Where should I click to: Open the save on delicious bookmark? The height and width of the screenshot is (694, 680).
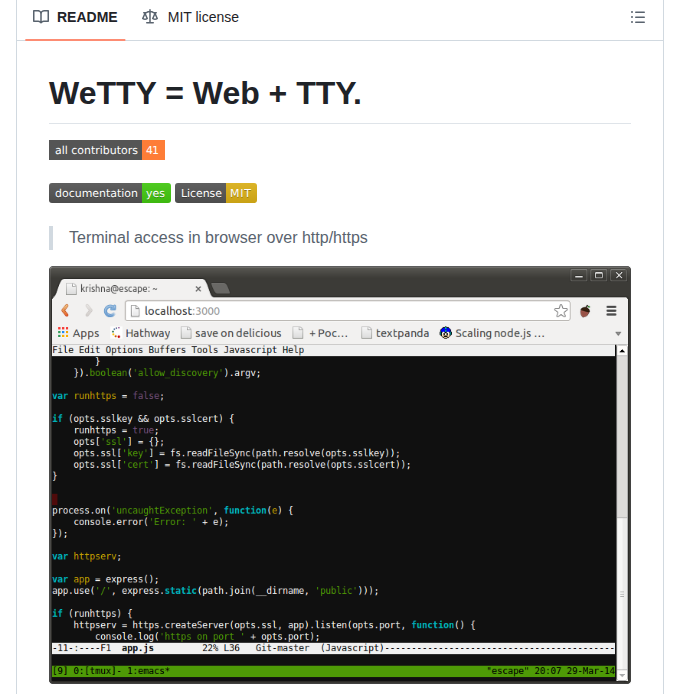click(231, 333)
